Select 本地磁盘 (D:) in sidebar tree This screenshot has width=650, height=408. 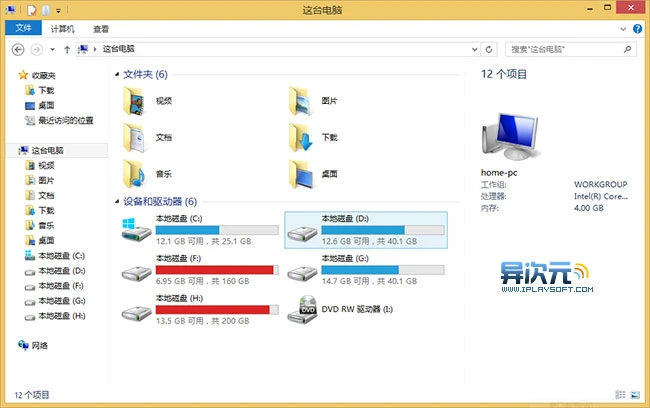coord(61,271)
